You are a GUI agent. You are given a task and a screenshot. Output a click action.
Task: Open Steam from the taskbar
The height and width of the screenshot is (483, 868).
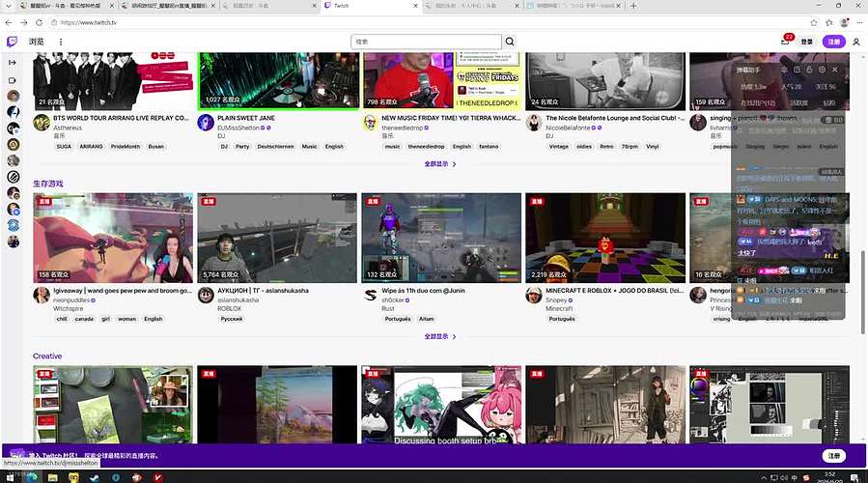point(95,477)
